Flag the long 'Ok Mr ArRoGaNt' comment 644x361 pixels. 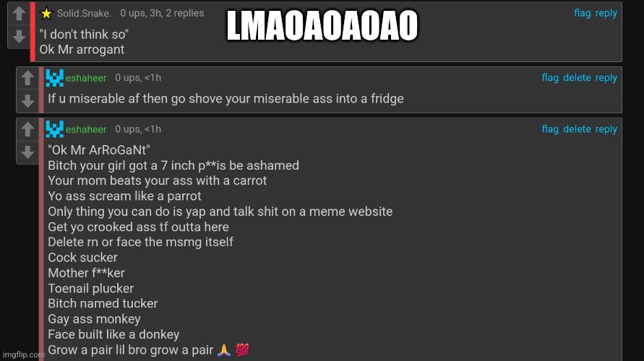(550, 129)
